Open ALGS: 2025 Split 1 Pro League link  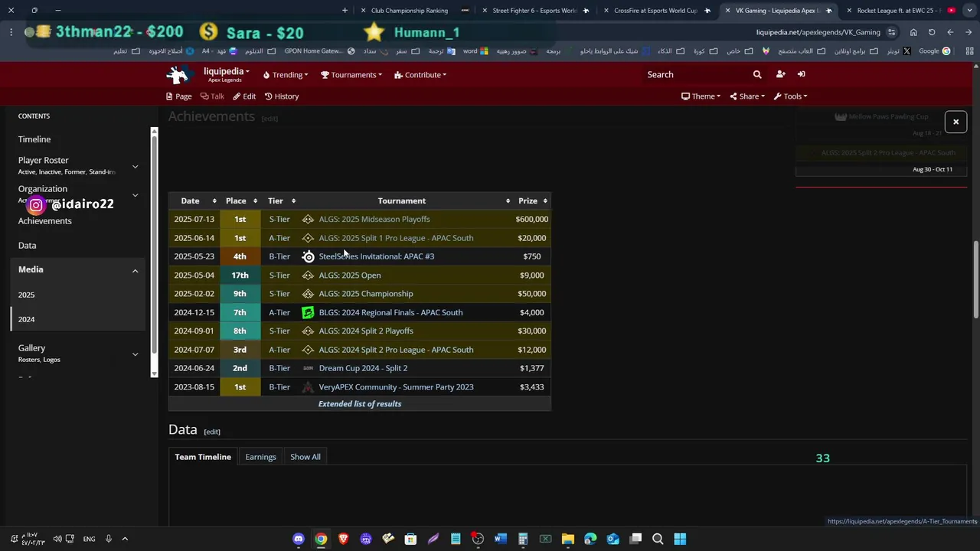(396, 238)
